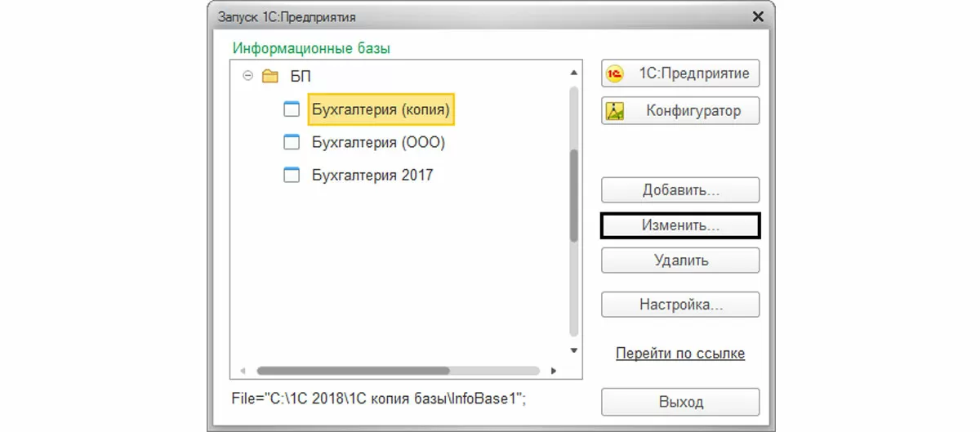Image resolution: width=980 pixels, height=432 pixels.
Task: Click the Бухгалтерия (ООО) base icon
Action: 292,142
